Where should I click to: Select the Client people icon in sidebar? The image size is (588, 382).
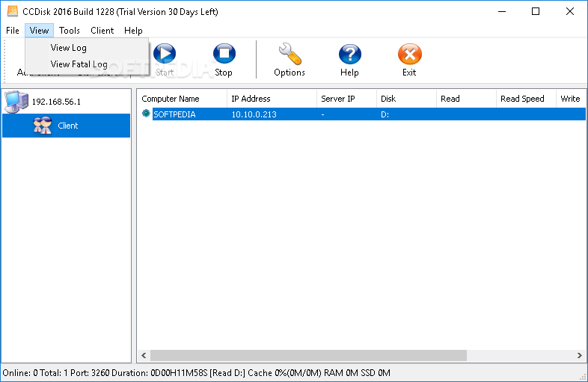pos(43,126)
